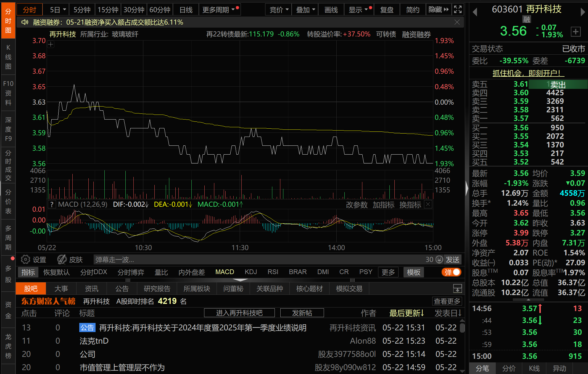Sort posts by 最后更新 column
Image resolution: width=588 pixels, height=374 pixels.
tap(407, 313)
